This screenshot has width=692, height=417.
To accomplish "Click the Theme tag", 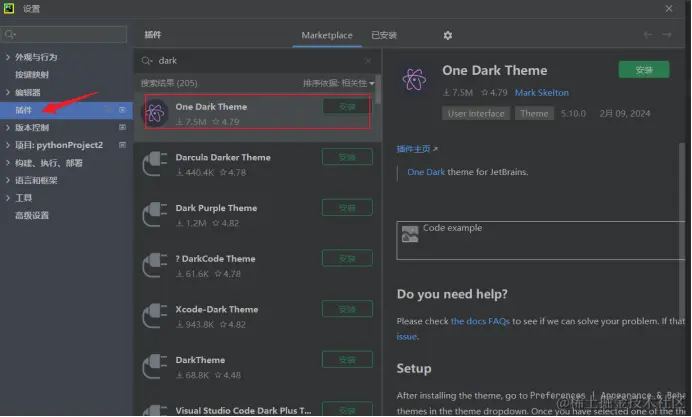I will (x=534, y=113).
